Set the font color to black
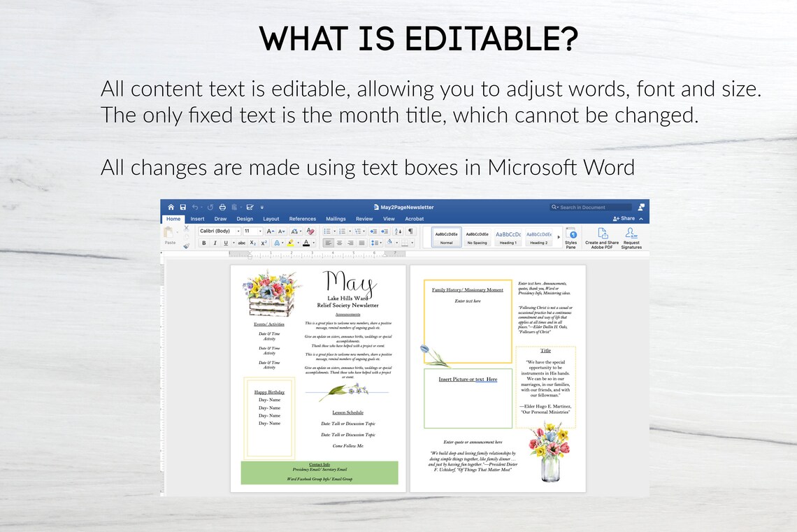Image resolution: width=797 pixels, height=532 pixels. point(306,243)
